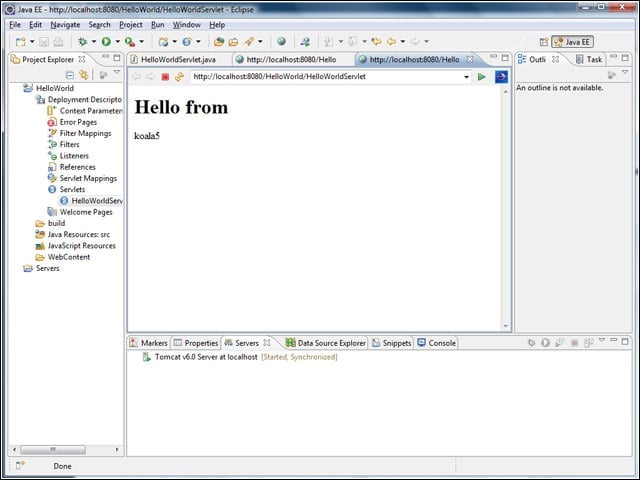Click the Project Explorer horizontal scrollbar thumb

(x=53, y=449)
